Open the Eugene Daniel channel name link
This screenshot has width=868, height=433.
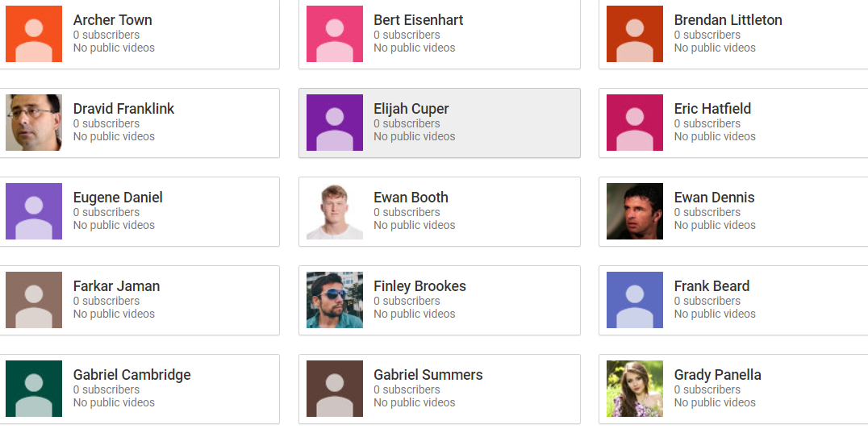click(x=118, y=198)
